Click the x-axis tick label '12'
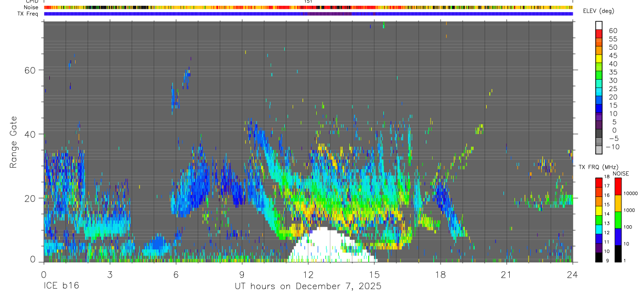The height and width of the screenshot is (297, 644). (308, 274)
